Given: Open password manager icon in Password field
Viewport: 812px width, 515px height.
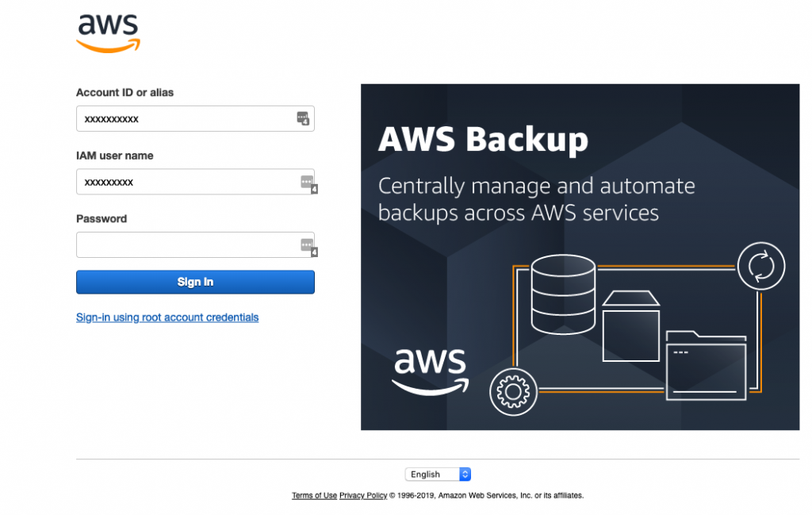Looking at the screenshot, I should [x=308, y=247].
